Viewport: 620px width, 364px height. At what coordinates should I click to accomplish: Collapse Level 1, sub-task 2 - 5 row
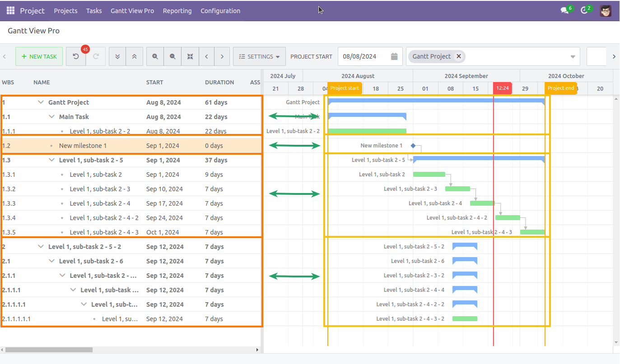pyautogui.click(x=51, y=160)
